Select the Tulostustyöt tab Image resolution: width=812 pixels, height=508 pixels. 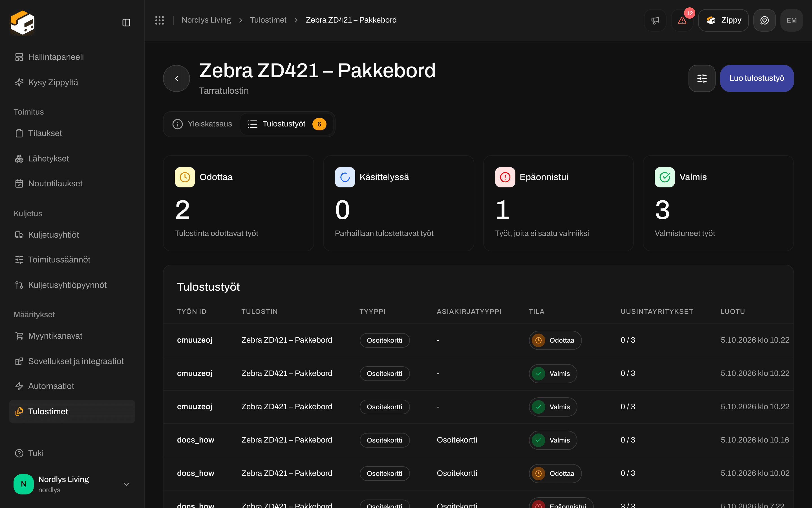(x=287, y=124)
